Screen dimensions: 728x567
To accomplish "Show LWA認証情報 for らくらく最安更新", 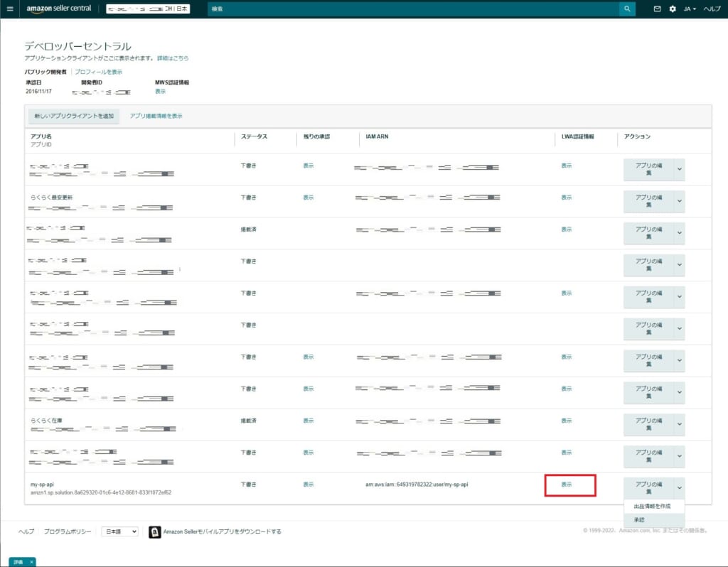I will pyautogui.click(x=567, y=198).
